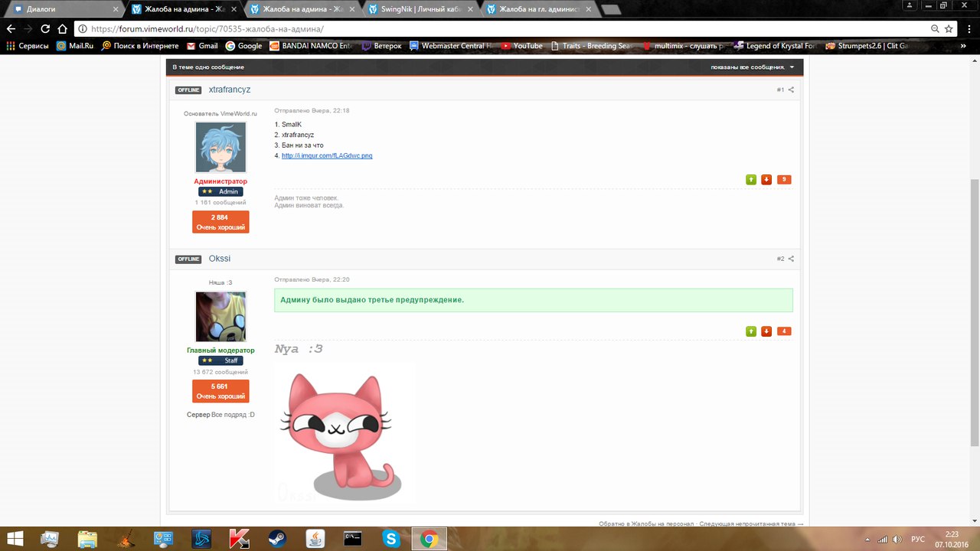The width and height of the screenshot is (980, 551).
Task: Upvote xtrafrancyz's post with green arrow
Action: point(751,180)
